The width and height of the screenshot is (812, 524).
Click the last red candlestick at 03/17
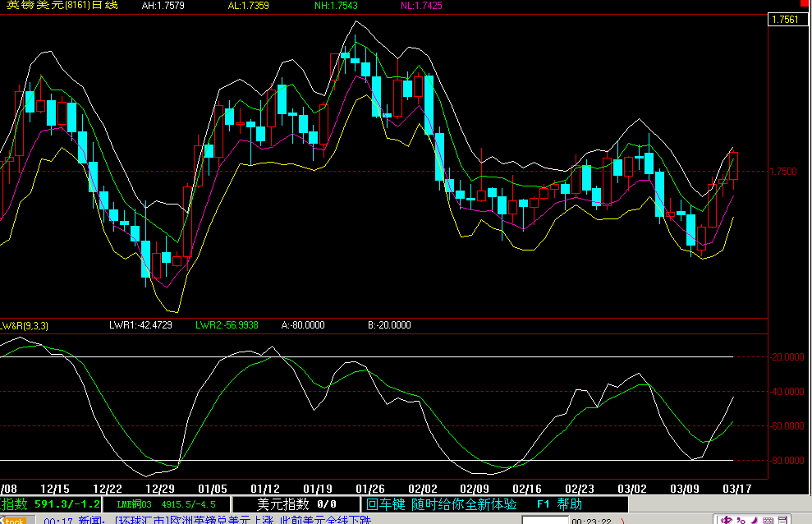(x=733, y=166)
